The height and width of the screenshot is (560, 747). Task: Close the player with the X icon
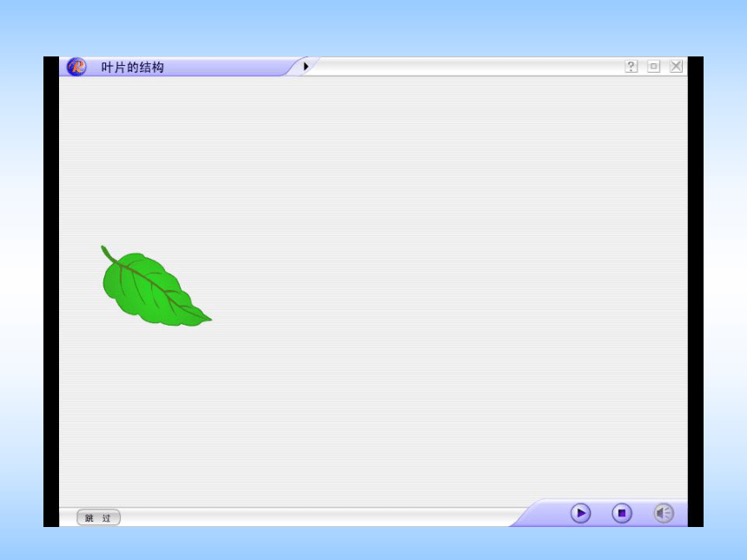click(676, 66)
